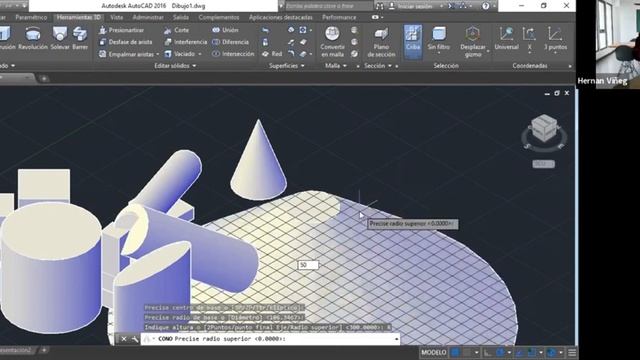Toggle the Criba culling button

point(413,41)
